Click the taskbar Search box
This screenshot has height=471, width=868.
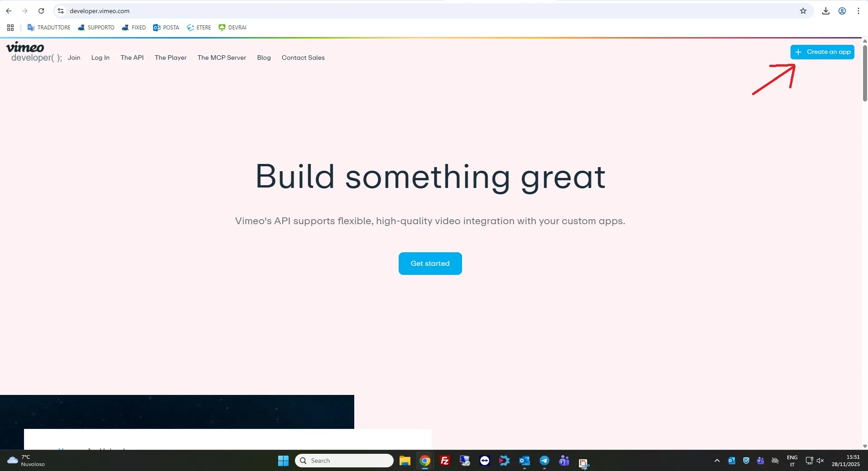click(x=344, y=461)
